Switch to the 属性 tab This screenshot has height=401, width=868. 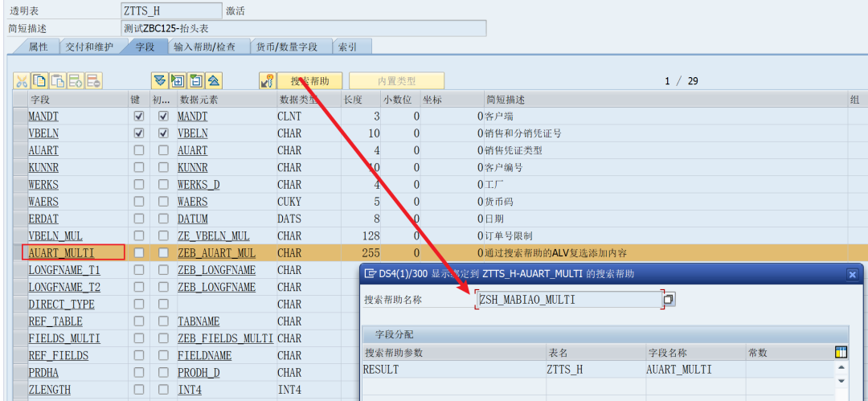click(38, 47)
